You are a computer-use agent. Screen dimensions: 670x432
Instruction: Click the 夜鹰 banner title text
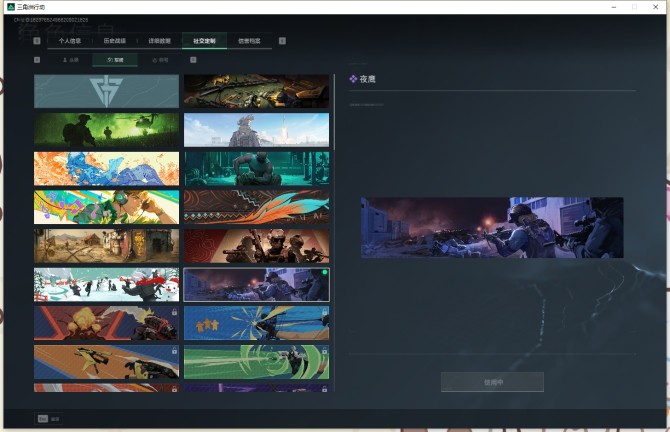point(367,79)
